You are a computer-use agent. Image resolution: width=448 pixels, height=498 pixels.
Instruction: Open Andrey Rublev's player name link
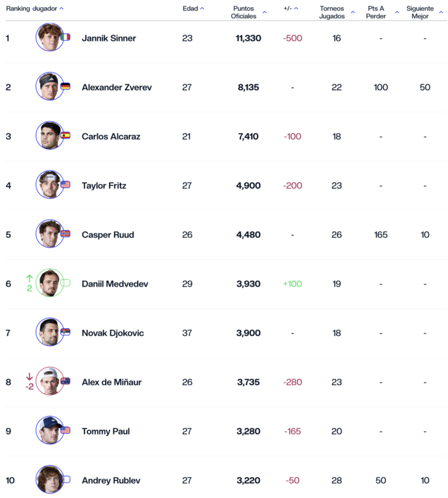(x=111, y=480)
